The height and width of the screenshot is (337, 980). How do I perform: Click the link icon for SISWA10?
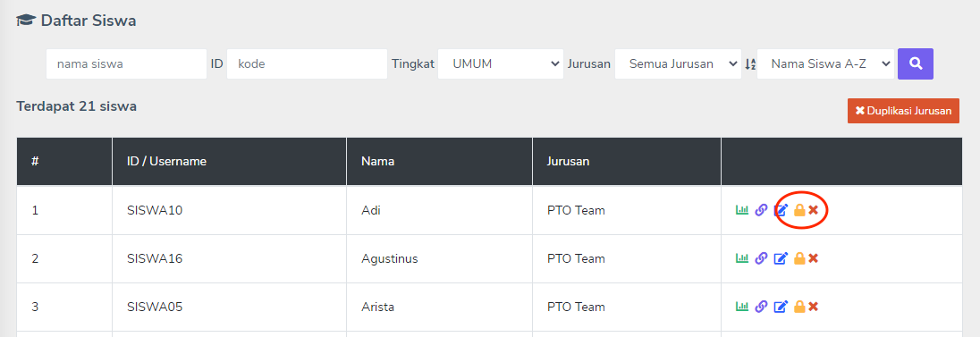pyautogui.click(x=761, y=210)
